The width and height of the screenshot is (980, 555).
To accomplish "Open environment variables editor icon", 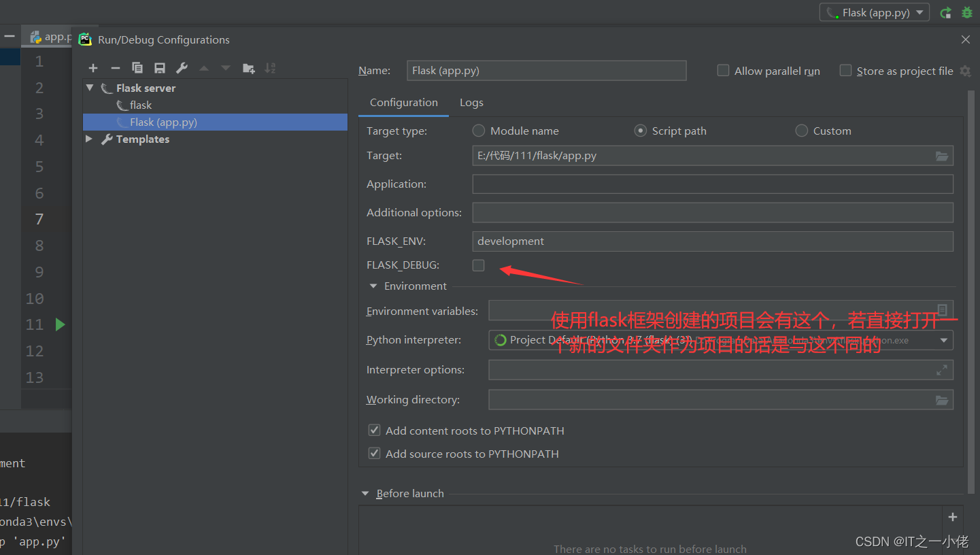I will pyautogui.click(x=943, y=310).
